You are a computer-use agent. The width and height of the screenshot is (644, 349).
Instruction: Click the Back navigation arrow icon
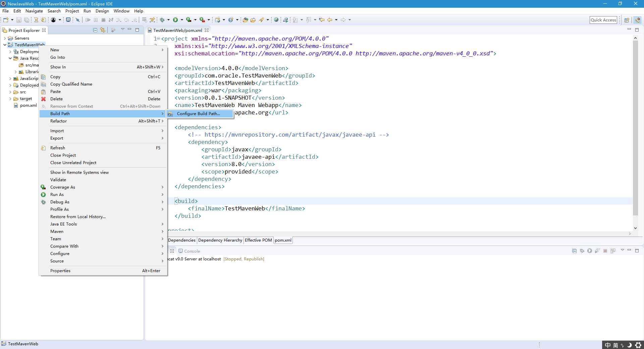point(330,20)
